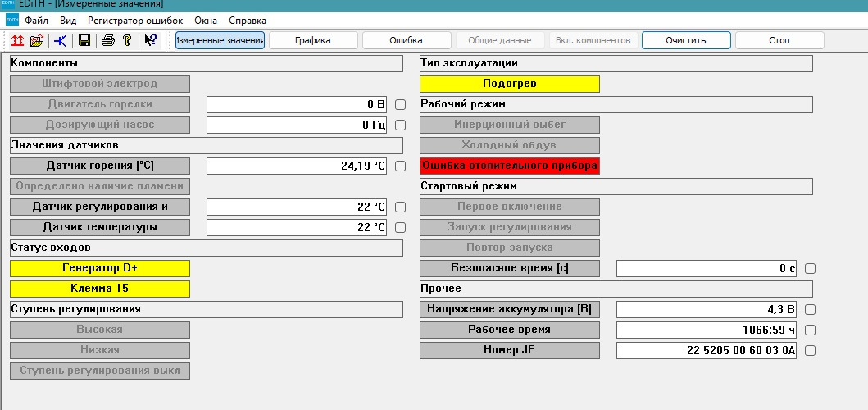This screenshot has height=410, width=868.
Task: Select checkbox for working time 1066:59 ч
Action: [811, 330]
